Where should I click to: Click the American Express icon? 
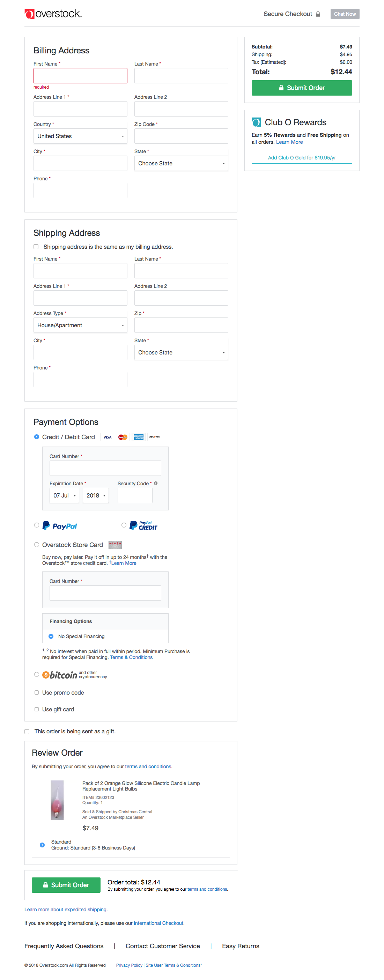(138, 437)
